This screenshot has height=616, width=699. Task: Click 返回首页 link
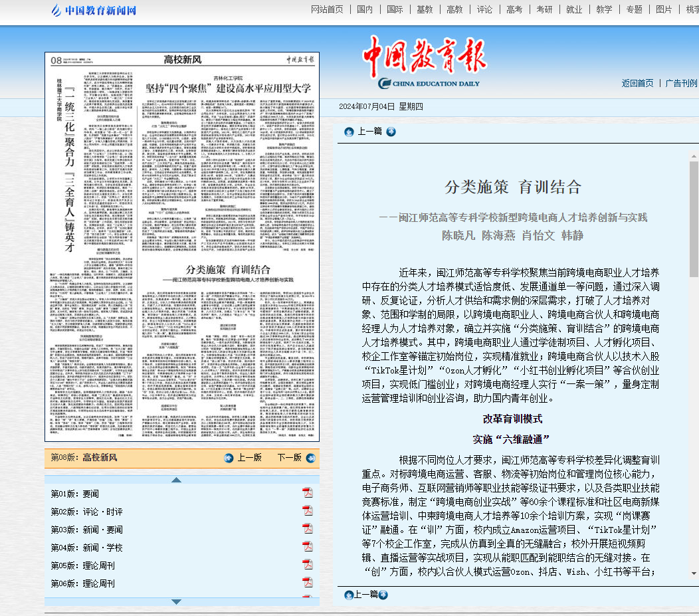(x=637, y=83)
